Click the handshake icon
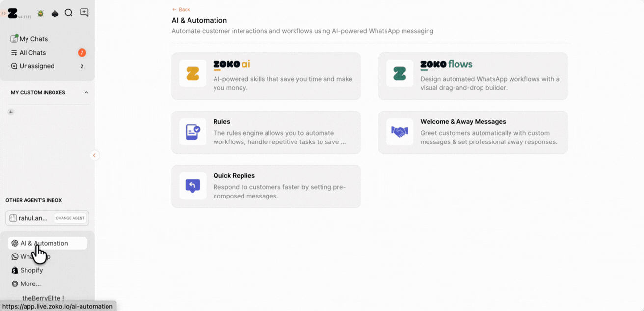 400,132
